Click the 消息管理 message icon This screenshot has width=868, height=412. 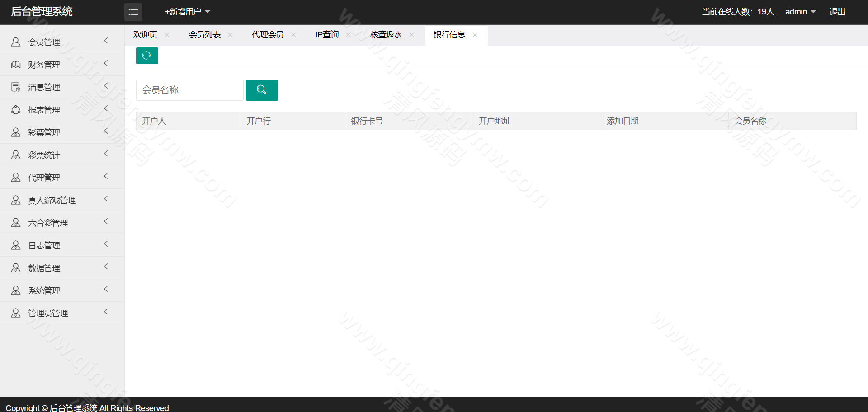click(16, 87)
